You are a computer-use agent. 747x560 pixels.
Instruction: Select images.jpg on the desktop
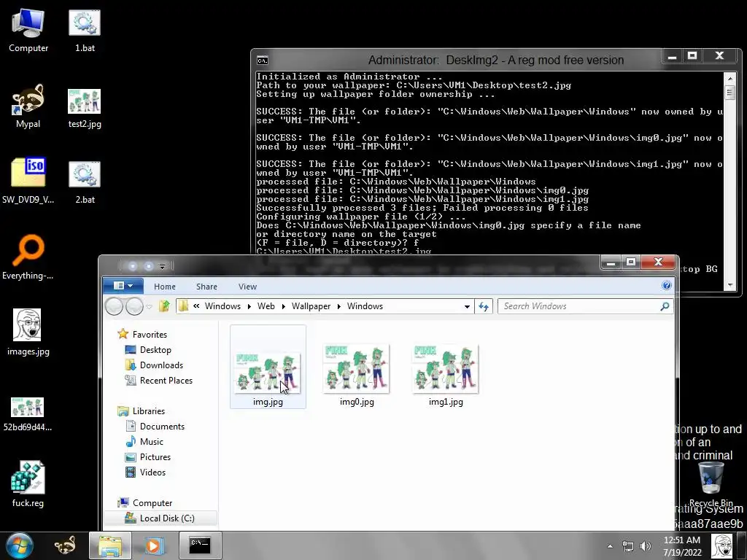point(28,332)
